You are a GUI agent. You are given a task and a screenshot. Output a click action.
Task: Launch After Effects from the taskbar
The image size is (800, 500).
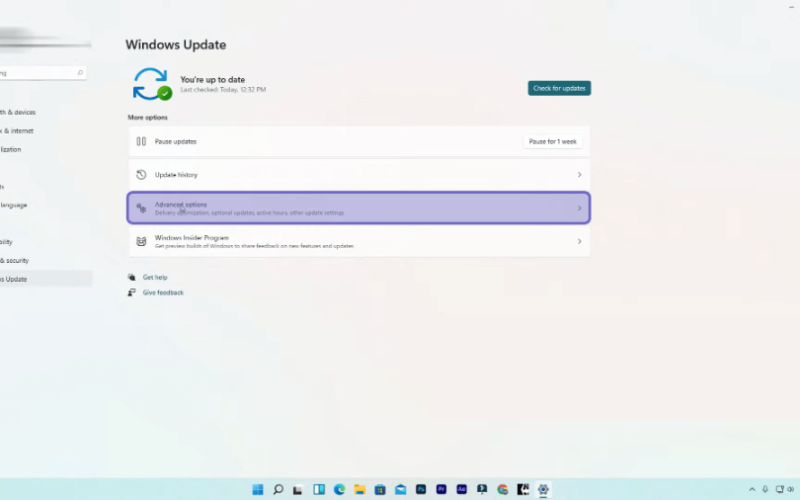[462, 489]
